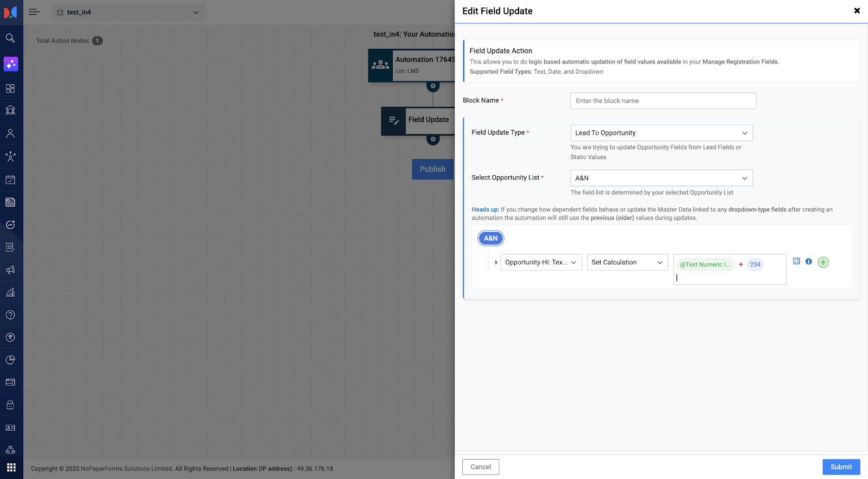Open the rupee payments icon in sidebar
868x479 pixels.
(10, 337)
